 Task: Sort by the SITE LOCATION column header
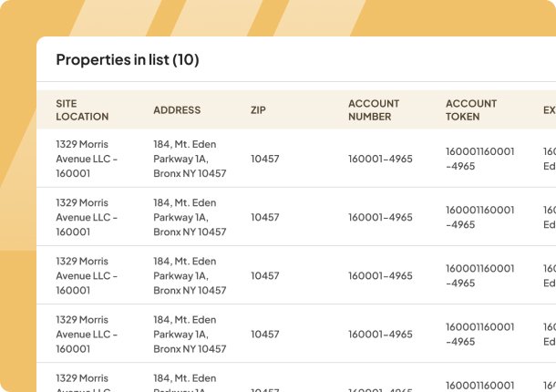82,110
